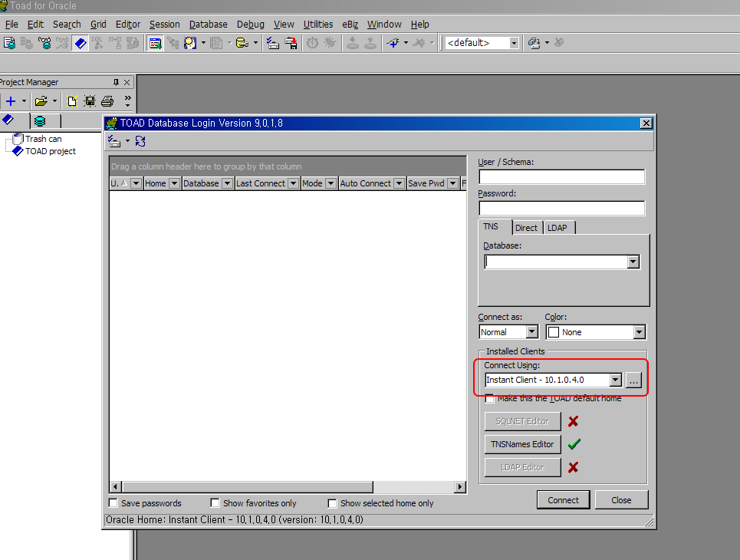Open the Color None dropdown
Image resolution: width=740 pixels, height=560 pixels.
pos(639,332)
